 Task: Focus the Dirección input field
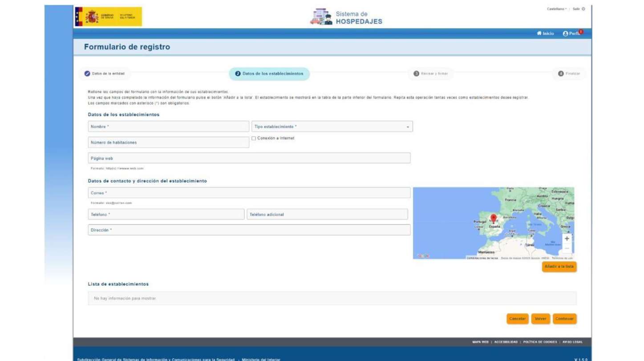(x=249, y=230)
